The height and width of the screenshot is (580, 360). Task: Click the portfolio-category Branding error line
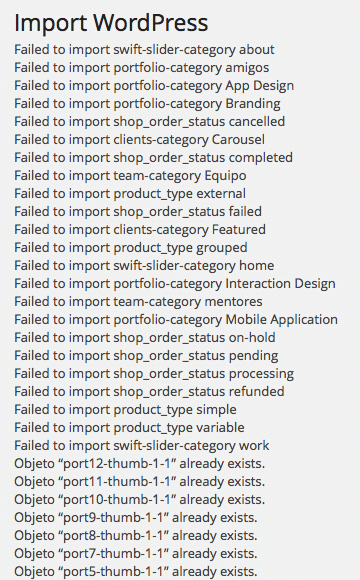click(x=147, y=104)
